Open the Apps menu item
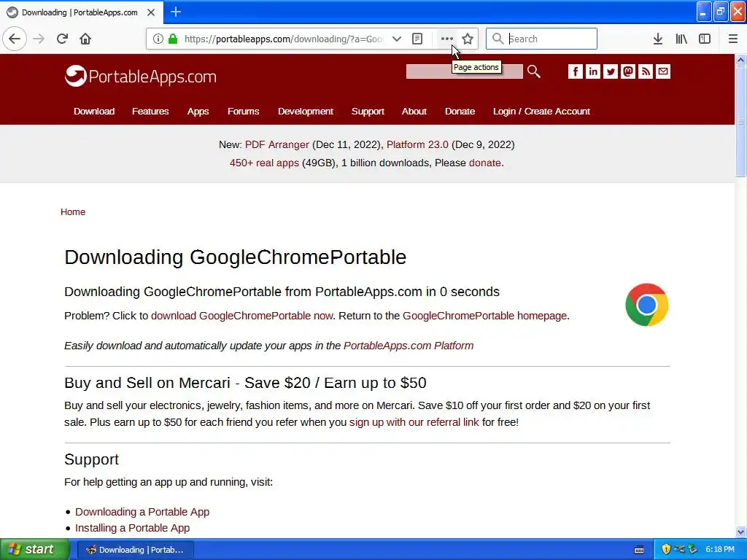The height and width of the screenshot is (560, 747). point(198,111)
